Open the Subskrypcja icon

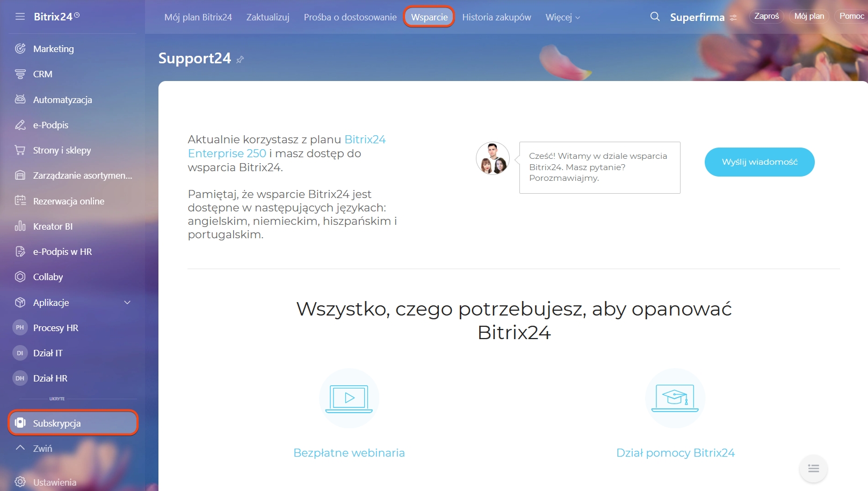[x=20, y=423]
